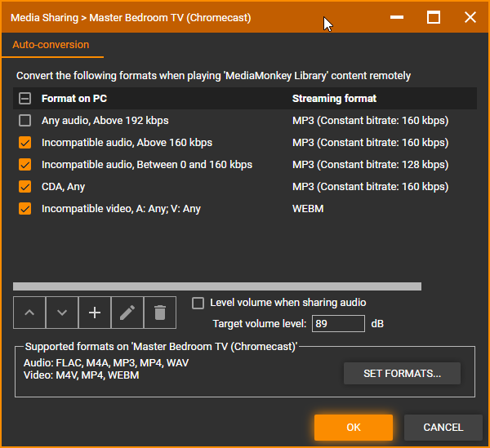Uncheck 'Incompatible video, A: Any; V: Any'

25,209
